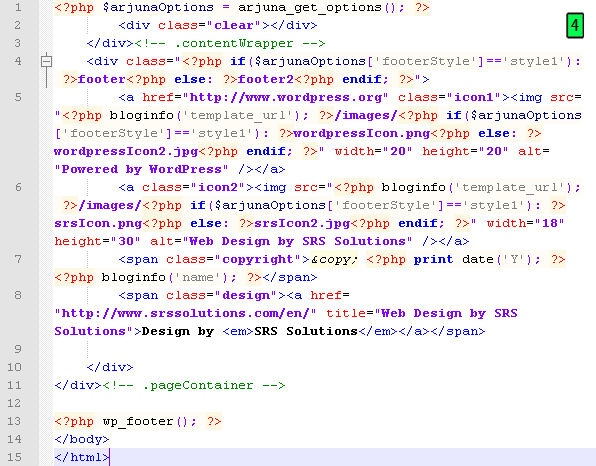The width and height of the screenshot is (596, 466).
Task: Place cursor in arjuna_get_options function name
Action: pos(310,8)
